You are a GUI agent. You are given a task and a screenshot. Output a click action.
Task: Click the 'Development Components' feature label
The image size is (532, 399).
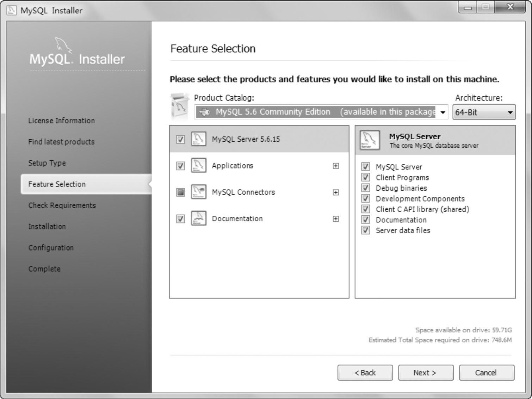(x=420, y=199)
